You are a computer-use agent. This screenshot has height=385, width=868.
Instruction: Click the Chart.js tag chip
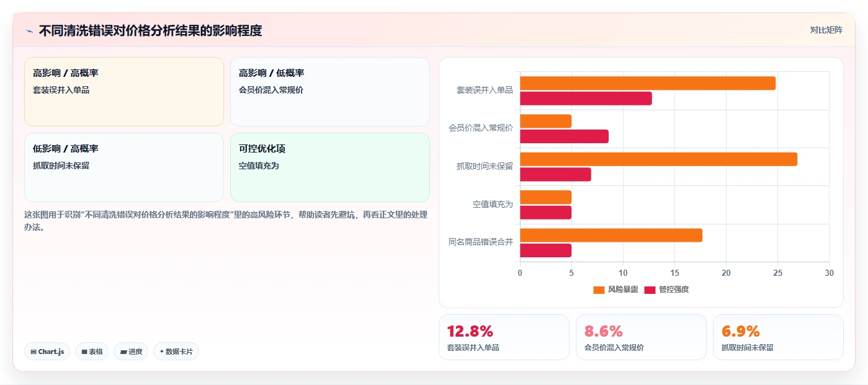pyautogui.click(x=47, y=352)
